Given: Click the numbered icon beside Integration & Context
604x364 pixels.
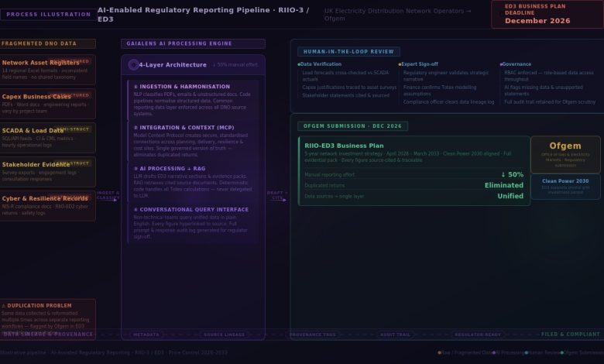Looking at the screenshot, I should (136, 128).
